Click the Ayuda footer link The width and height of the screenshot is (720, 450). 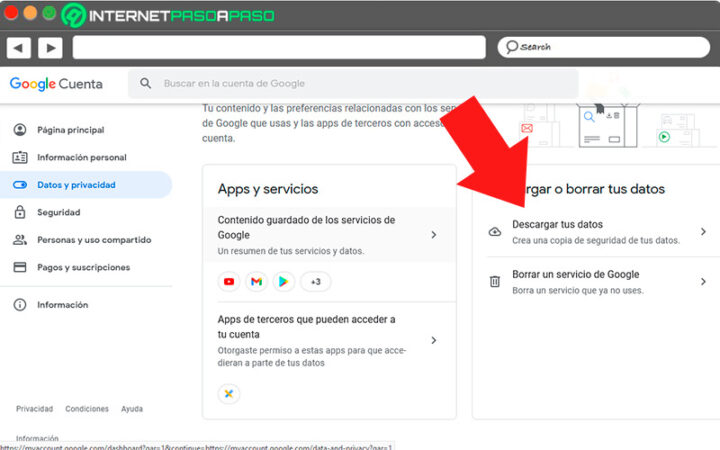coord(132,409)
